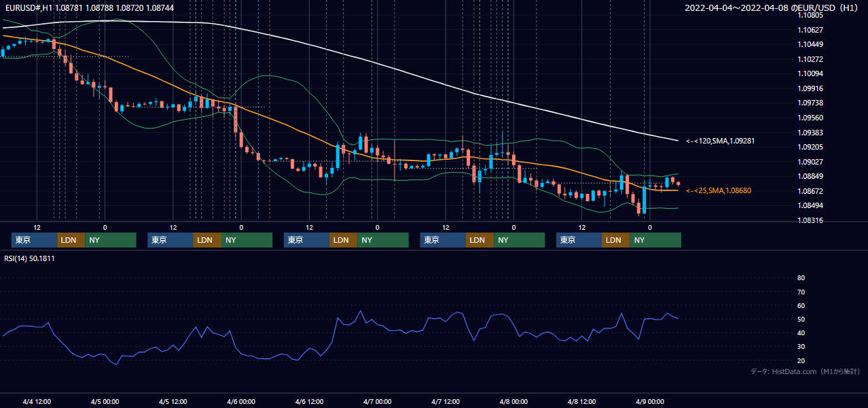This screenshot has width=868, height=408.
Task: Click price axis value 1.08672
Action: click(x=810, y=191)
